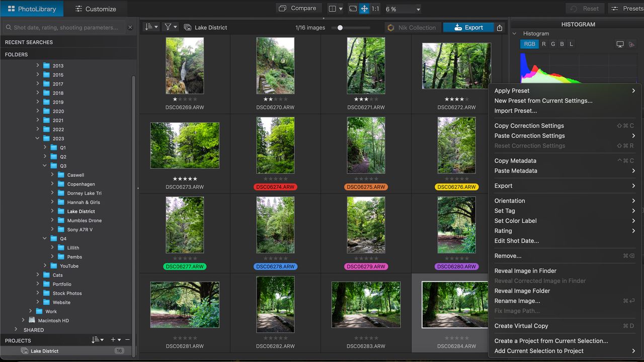Expand the Q1 folder
The height and width of the screenshot is (362, 644).
pos(45,147)
